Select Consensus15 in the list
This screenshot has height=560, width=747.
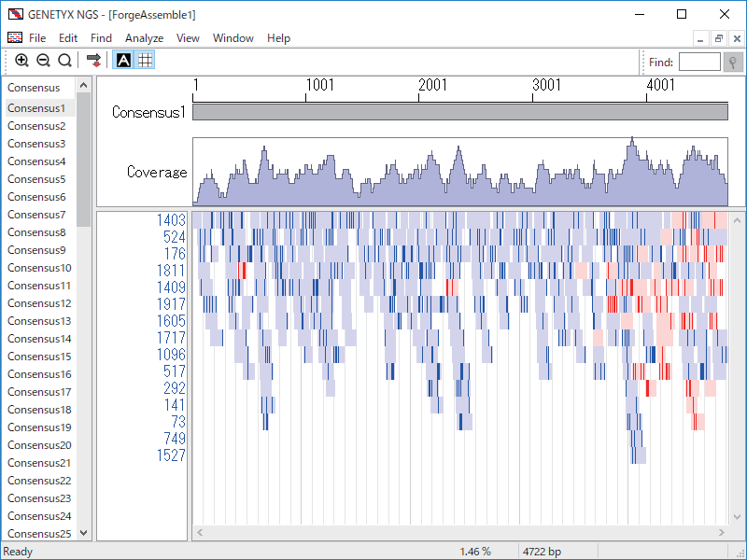(40, 357)
